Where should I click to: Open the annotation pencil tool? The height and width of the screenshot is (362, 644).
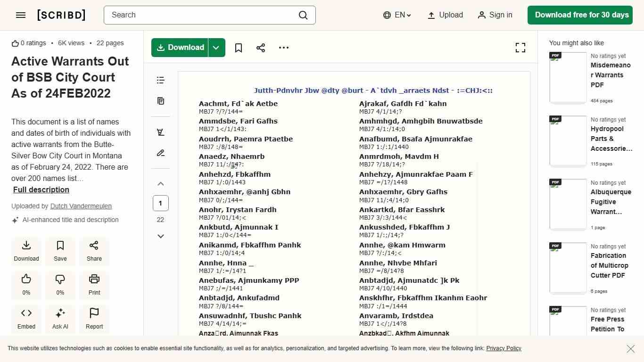tap(160, 153)
